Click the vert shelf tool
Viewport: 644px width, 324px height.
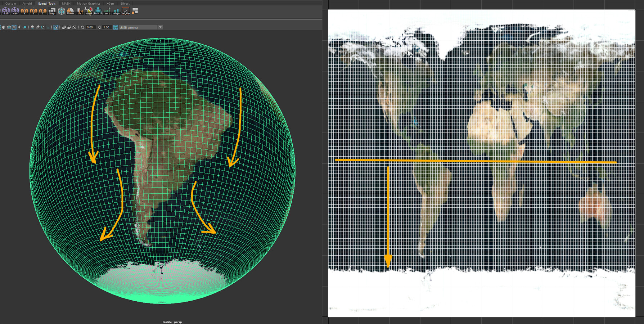coord(107,12)
